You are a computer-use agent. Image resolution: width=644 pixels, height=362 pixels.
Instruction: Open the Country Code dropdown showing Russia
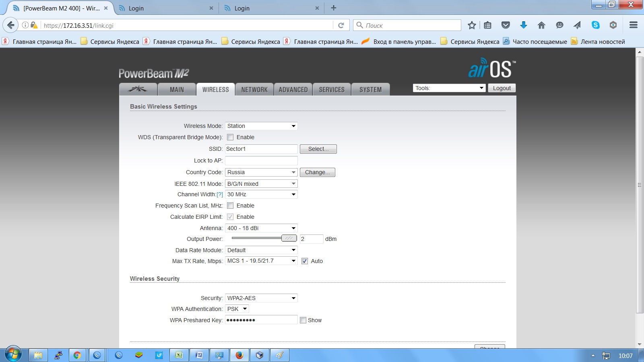(x=261, y=172)
